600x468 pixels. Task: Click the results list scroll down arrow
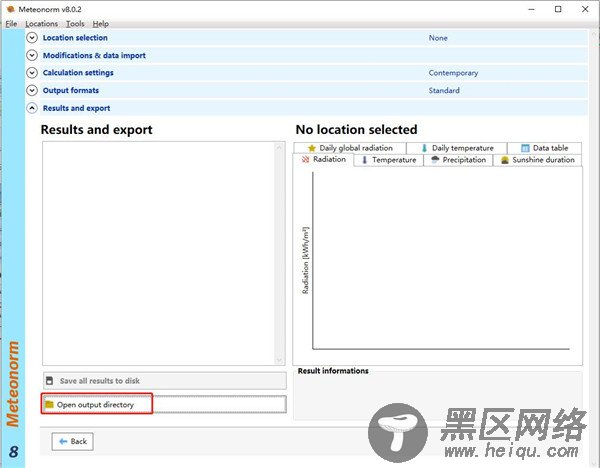click(279, 360)
